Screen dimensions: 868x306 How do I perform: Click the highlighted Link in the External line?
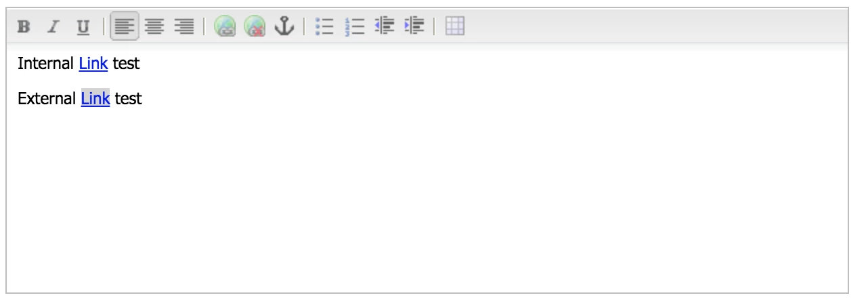click(x=95, y=98)
